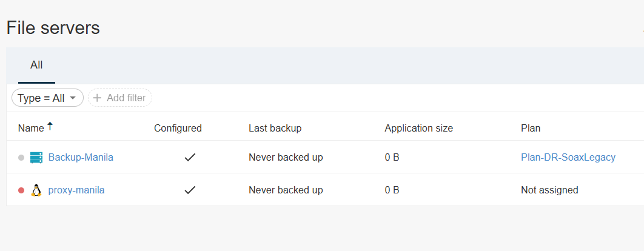The image size is (644, 251).
Task: Open the proxy-manila server link
Action: click(76, 190)
